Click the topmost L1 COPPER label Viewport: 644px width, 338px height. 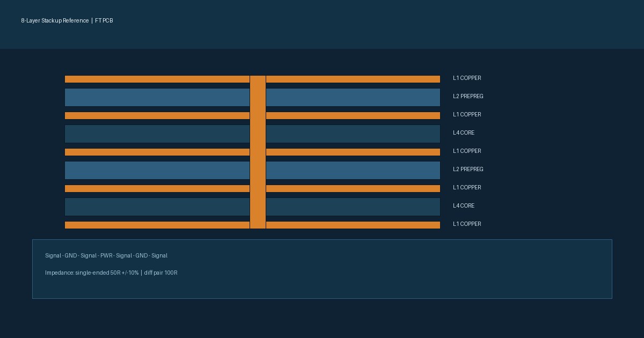pos(467,78)
